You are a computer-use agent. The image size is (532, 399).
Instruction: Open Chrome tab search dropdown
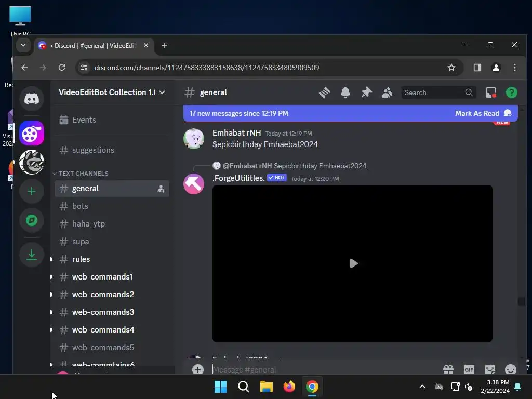[x=23, y=46]
